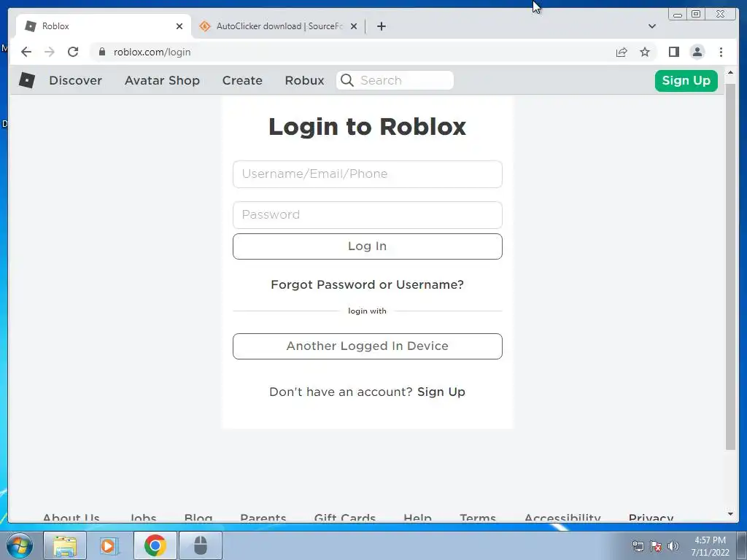Click the volume speaker tray icon

673,546
